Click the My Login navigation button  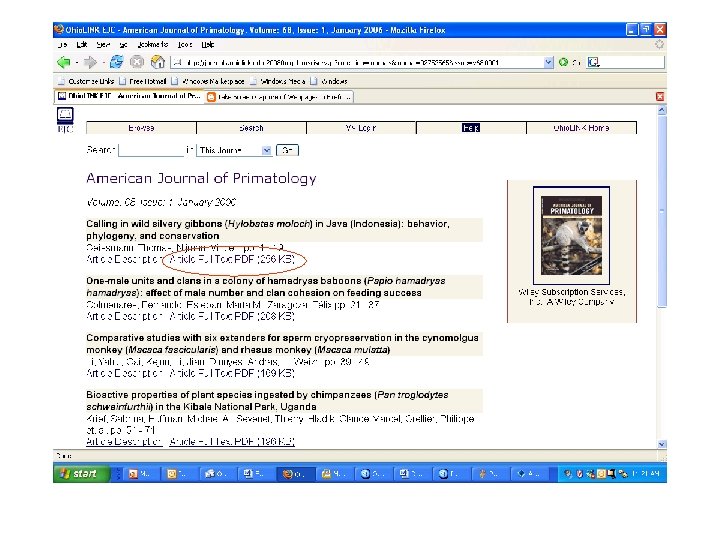(361, 128)
